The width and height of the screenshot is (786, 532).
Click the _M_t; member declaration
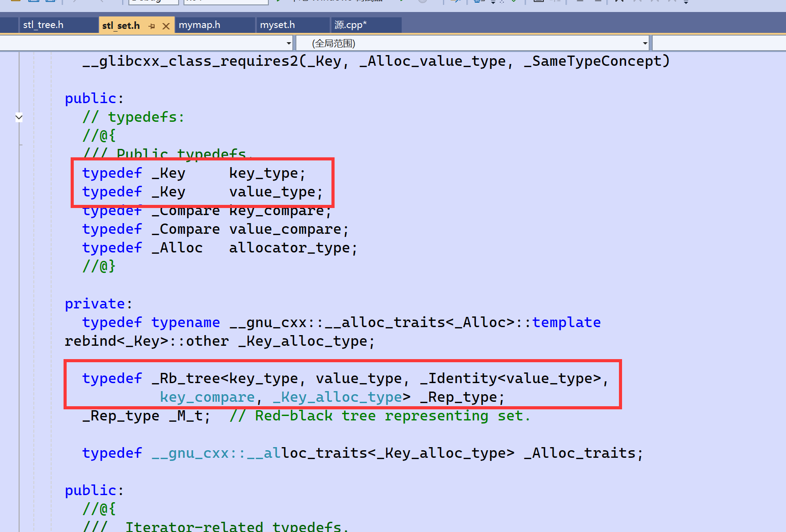[x=189, y=416]
